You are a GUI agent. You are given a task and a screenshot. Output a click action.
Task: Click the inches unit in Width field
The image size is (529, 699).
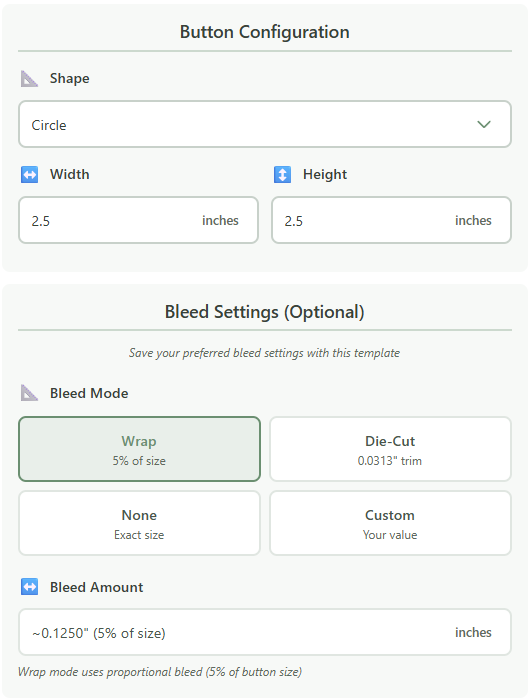click(220, 220)
